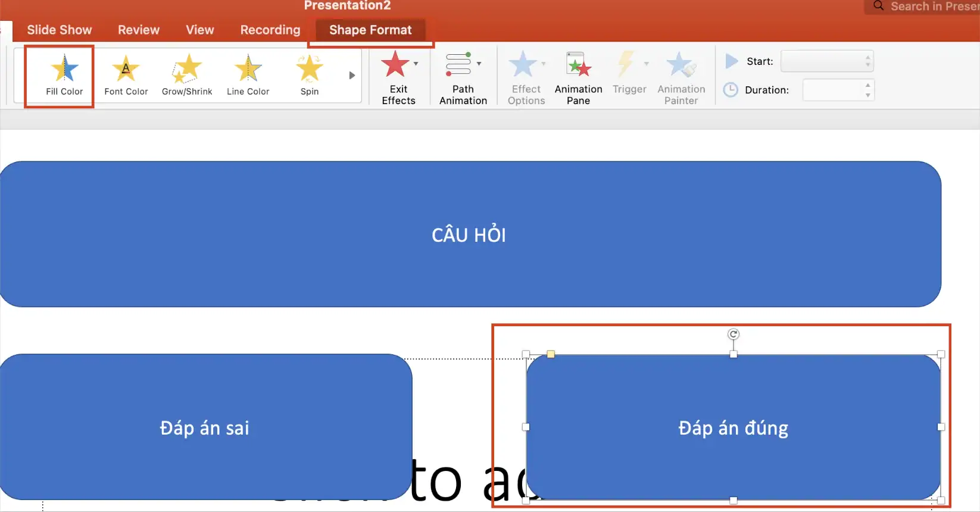
Task: Select the Line Color emphasis effect
Action: [248, 75]
